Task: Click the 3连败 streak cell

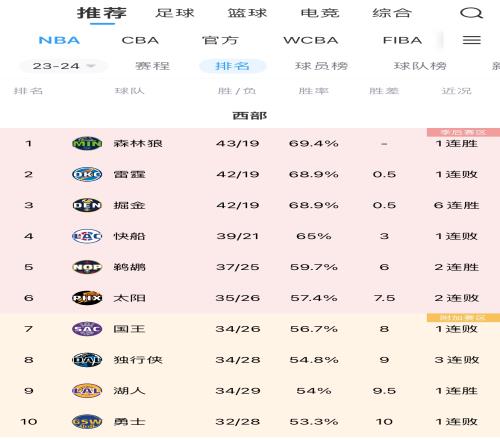Action: [x=457, y=360]
